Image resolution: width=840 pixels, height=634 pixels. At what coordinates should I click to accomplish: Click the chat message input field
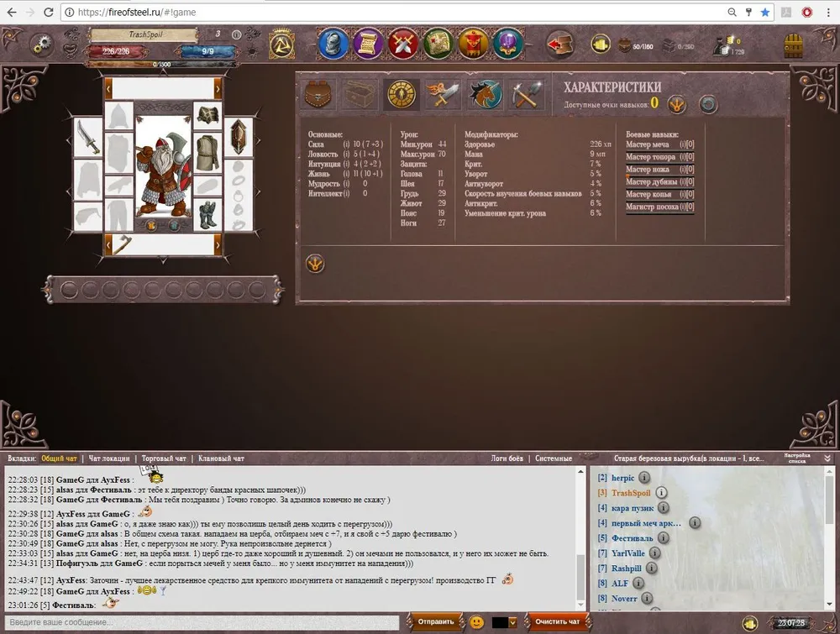click(202, 622)
